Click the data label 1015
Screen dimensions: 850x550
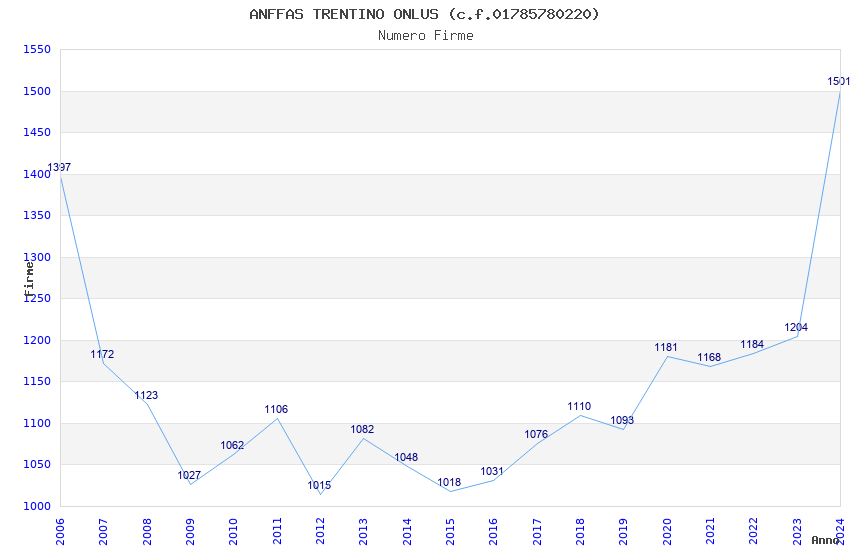pyautogui.click(x=319, y=486)
